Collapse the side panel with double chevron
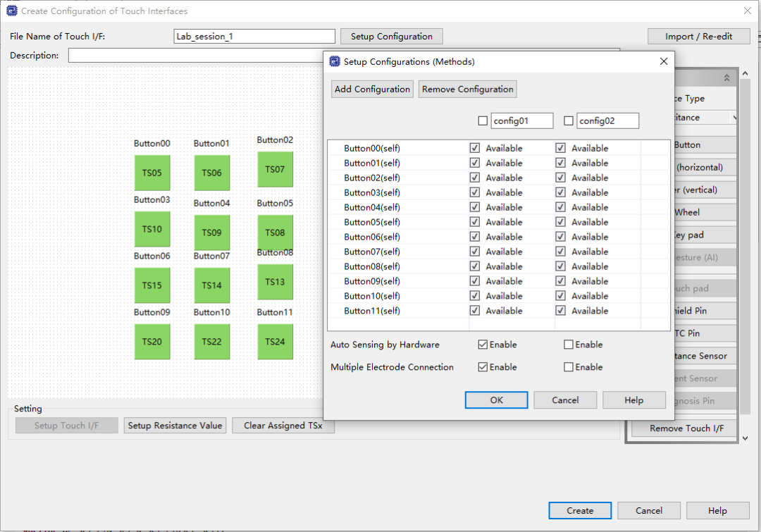Image resolution: width=761 pixels, height=532 pixels. pyautogui.click(x=726, y=78)
